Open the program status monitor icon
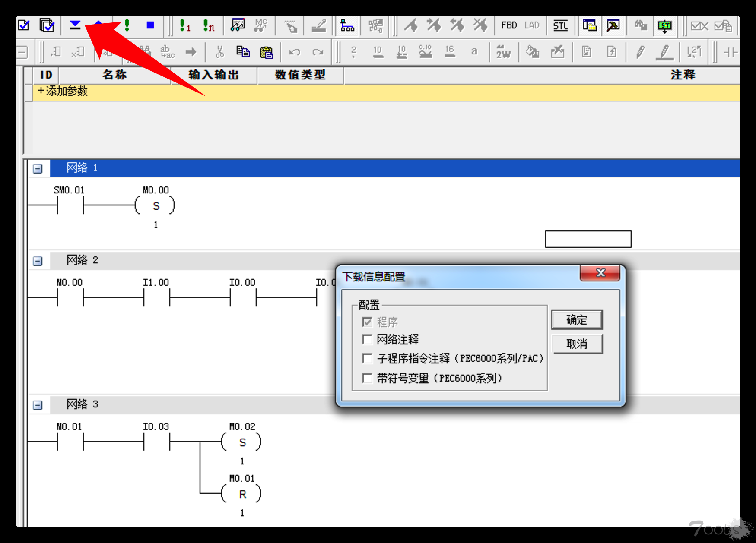Screen dimensions: 756x543 click(238, 25)
